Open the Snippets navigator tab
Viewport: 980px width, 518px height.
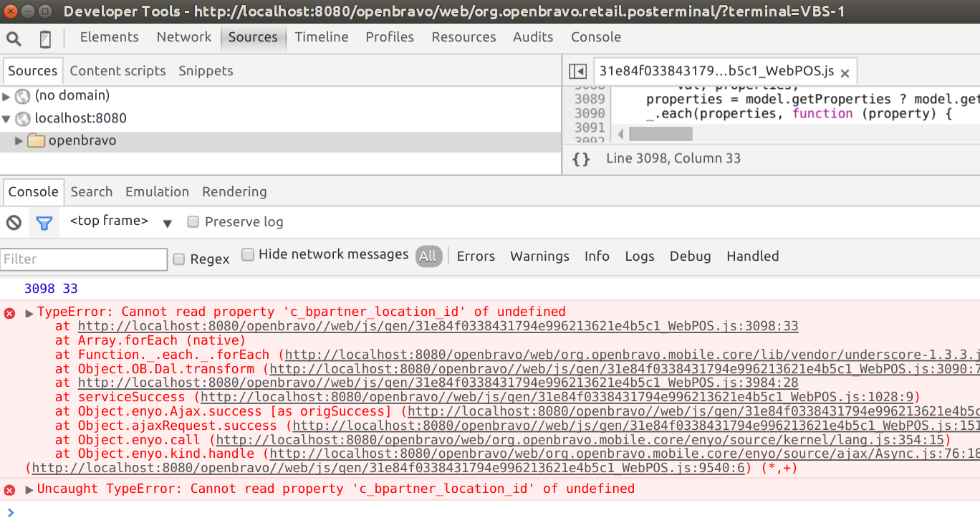point(206,71)
